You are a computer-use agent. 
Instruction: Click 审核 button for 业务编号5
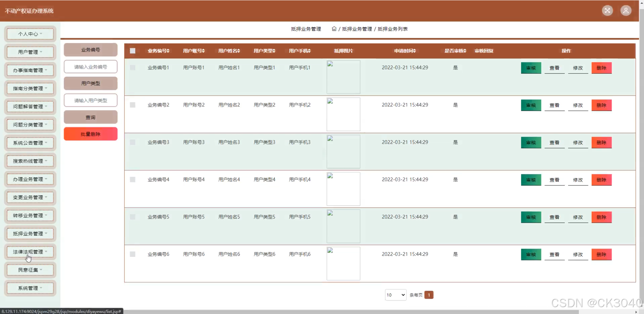tap(531, 217)
